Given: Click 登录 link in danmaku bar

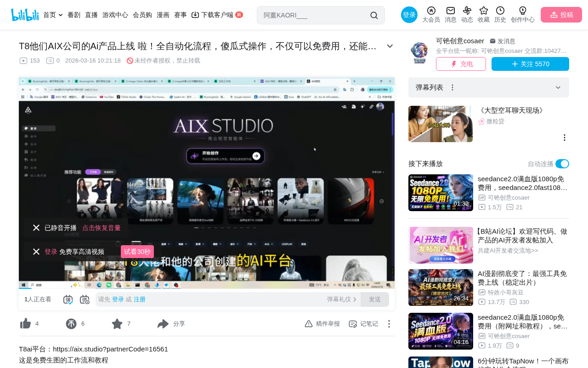Looking at the screenshot, I should point(118,299).
